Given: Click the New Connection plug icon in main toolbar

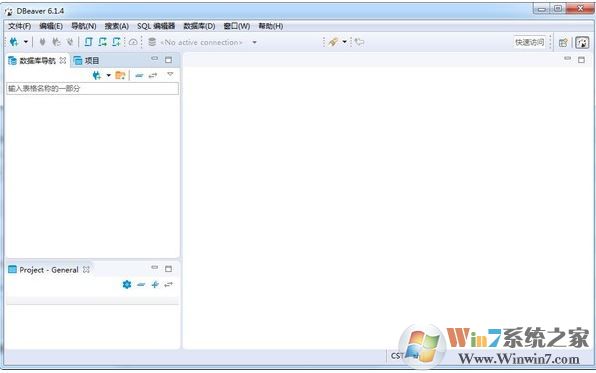Looking at the screenshot, I should point(14,42).
